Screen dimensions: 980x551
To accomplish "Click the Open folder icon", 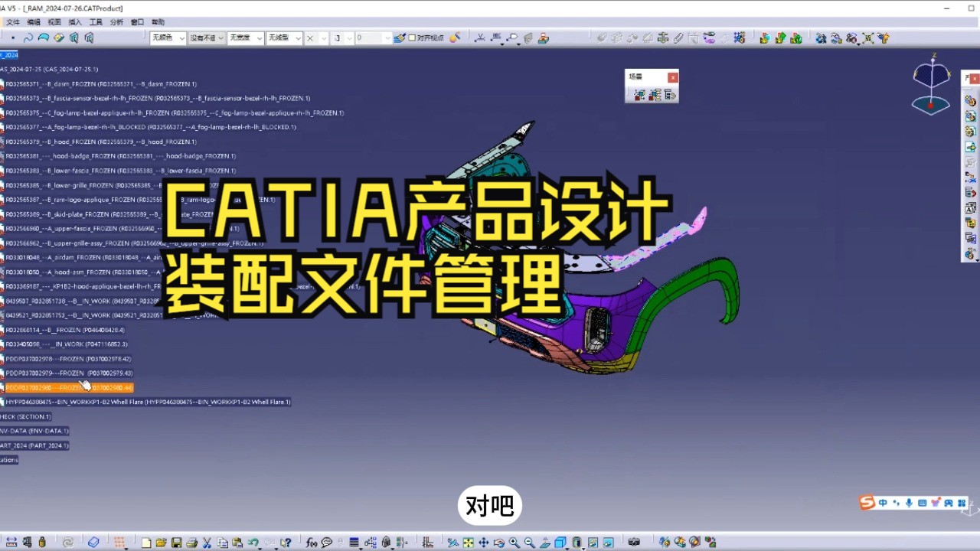I will [x=161, y=543].
